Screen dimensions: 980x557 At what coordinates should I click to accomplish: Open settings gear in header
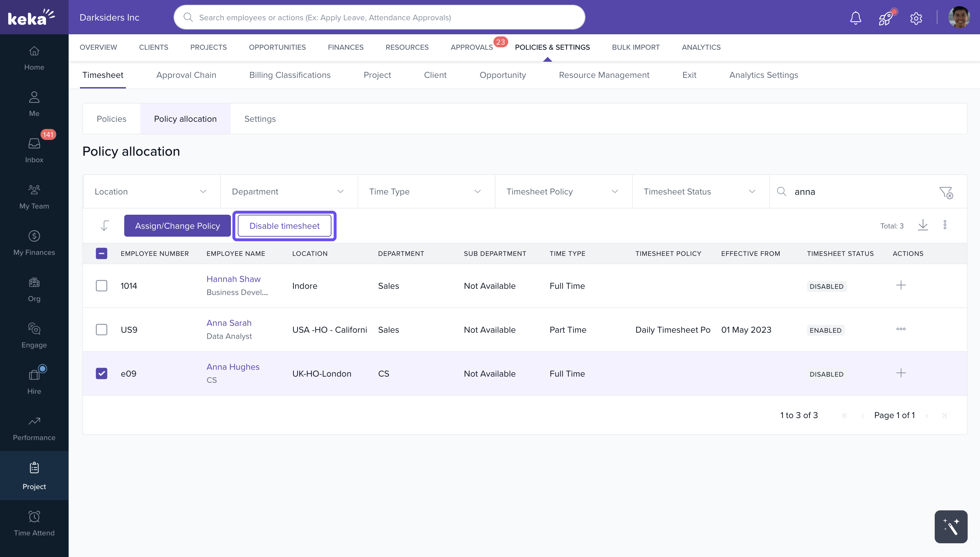click(x=916, y=18)
